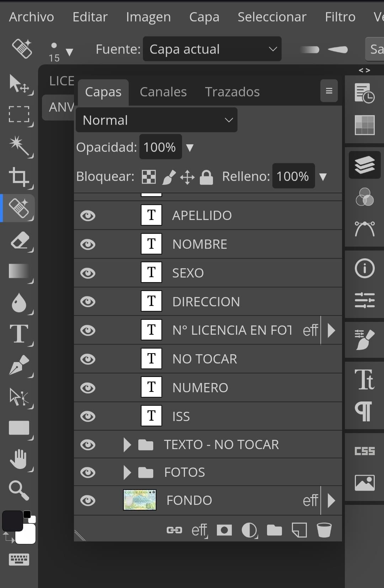
Task: Open the on-screen keyboard icon
Action: (19, 559)
